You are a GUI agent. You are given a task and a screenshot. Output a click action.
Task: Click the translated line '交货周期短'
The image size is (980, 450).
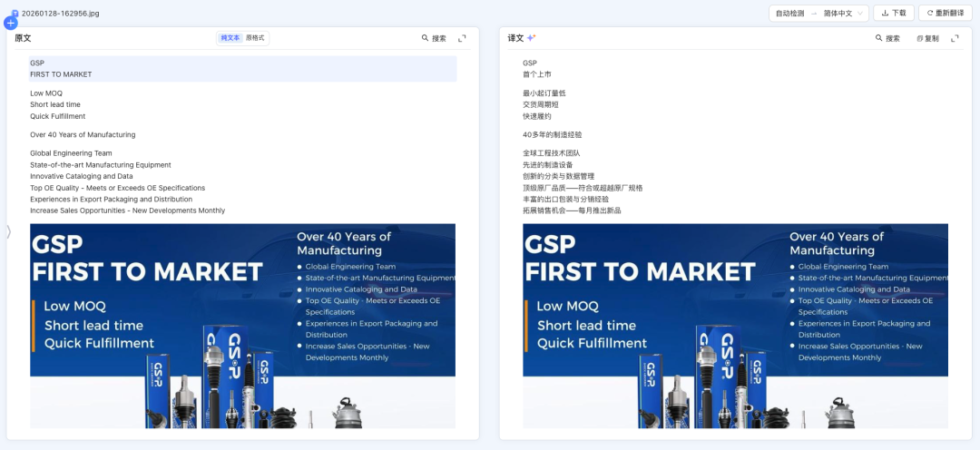pos(541,104)
